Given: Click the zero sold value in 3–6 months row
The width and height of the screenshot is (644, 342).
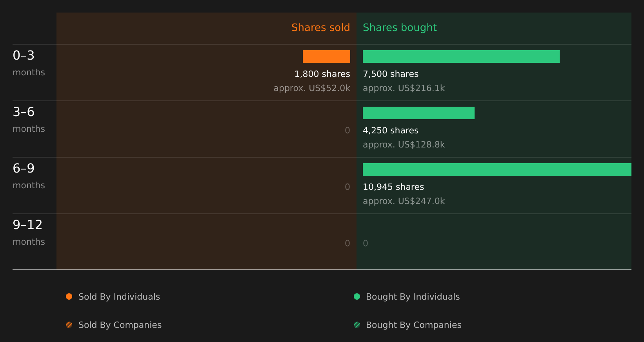Looking at the screenshot, I should click(347, 131).
